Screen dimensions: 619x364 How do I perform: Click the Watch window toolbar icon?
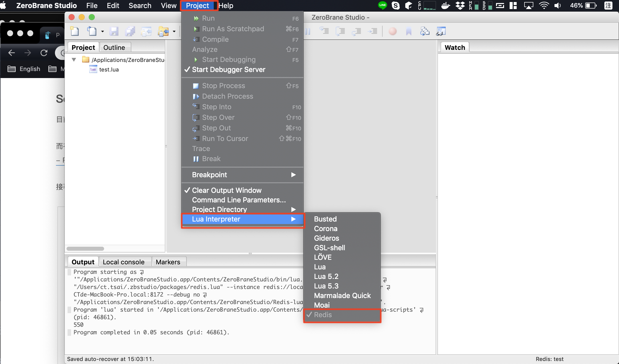coord(441,31)
